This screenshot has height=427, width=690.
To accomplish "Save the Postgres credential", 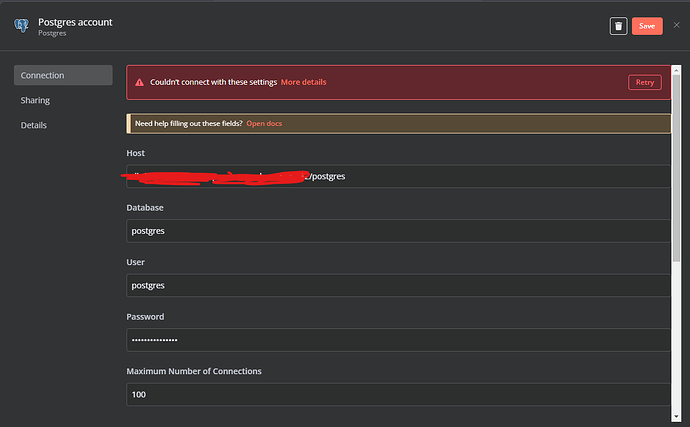I will pyautogui.click(x=647, y=26).
